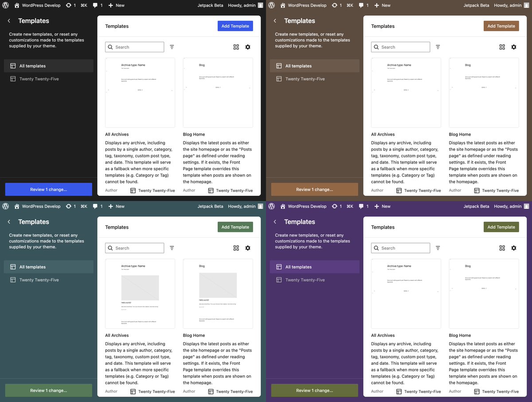Open + New menu in black-themed admin bar

[117, 5]
